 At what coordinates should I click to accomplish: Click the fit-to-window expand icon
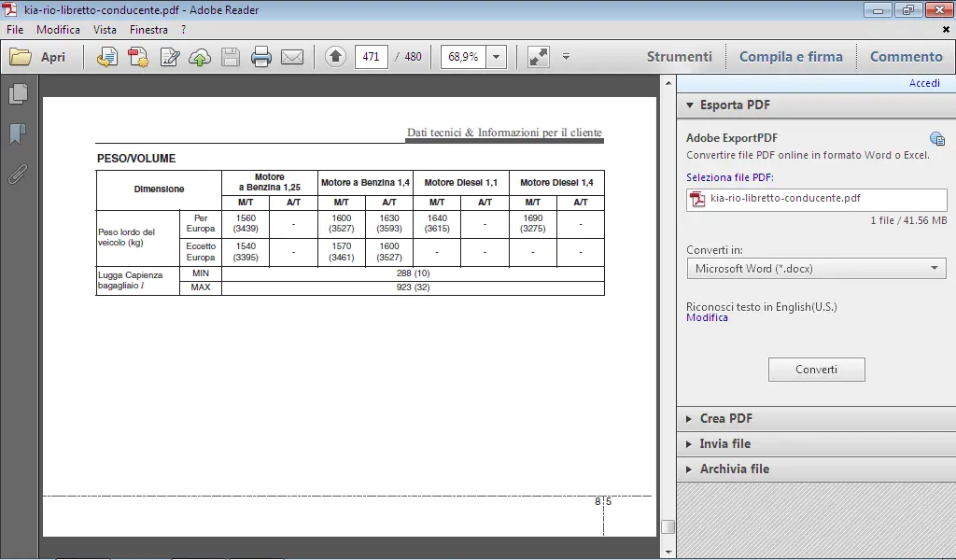[x=539, y=57]
